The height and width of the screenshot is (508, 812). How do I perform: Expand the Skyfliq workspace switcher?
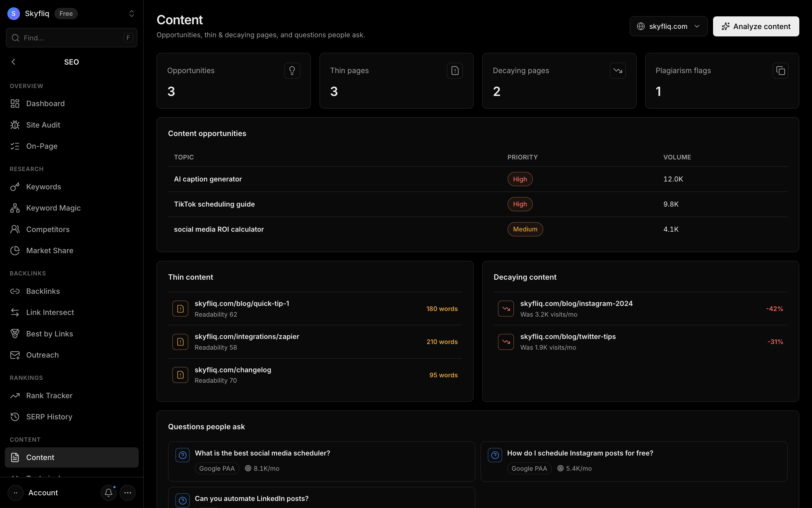132,14
